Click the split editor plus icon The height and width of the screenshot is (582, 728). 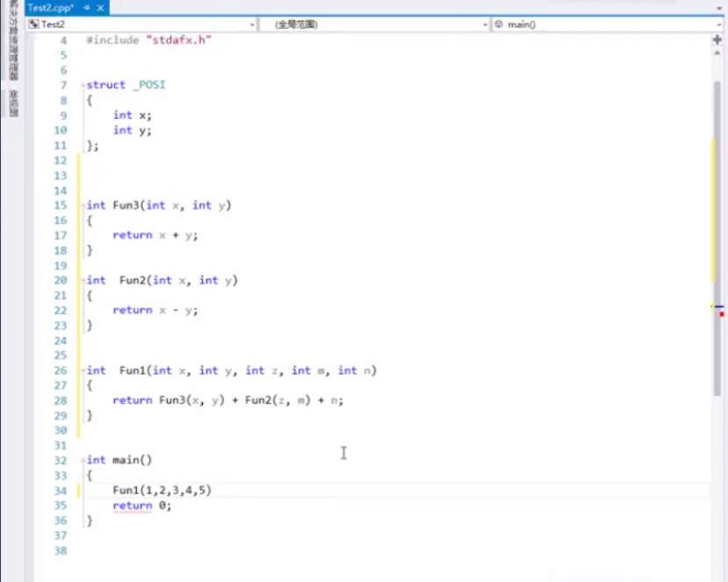point(717,40)
